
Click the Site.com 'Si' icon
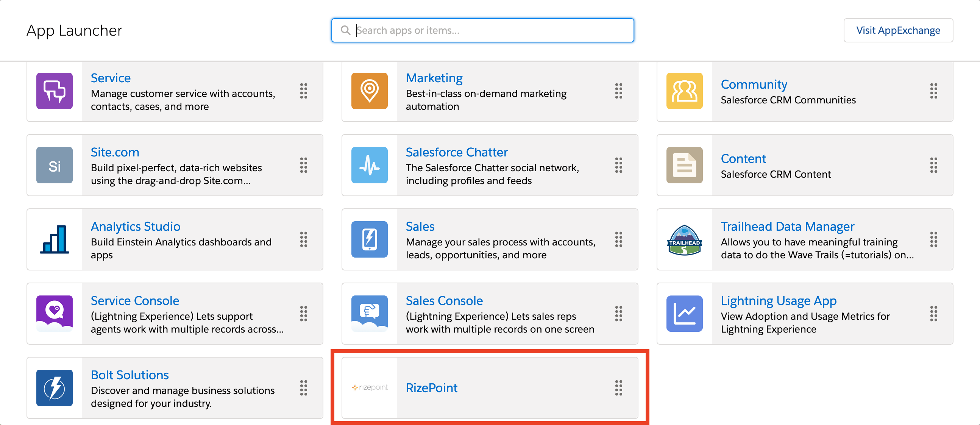(55, 165)
